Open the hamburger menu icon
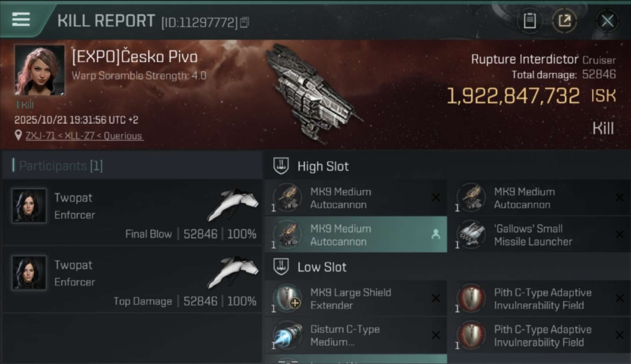Image resolution: width=631 pixels, height=364 pixels. point(21,19)
